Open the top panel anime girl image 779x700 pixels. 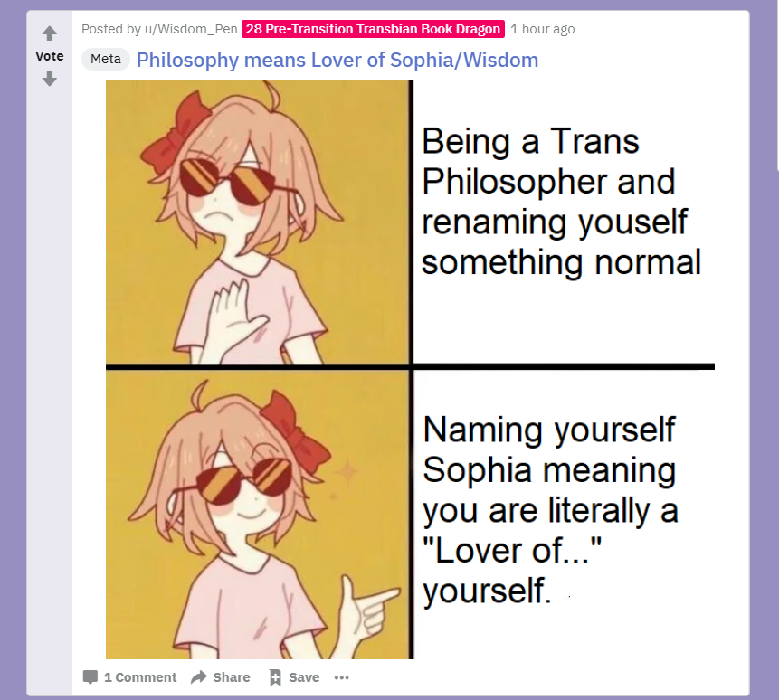259,222
